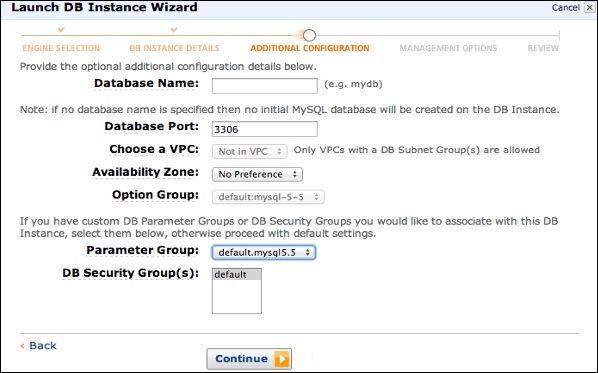Select default in DB Security Groups list
This screenshot has height=373, width=598.
click(x=237, y=274)
